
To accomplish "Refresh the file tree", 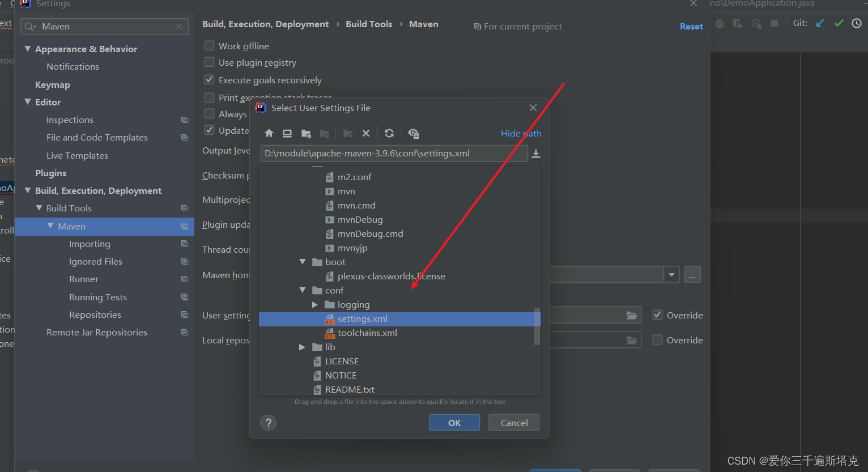I will coord(389,133).
